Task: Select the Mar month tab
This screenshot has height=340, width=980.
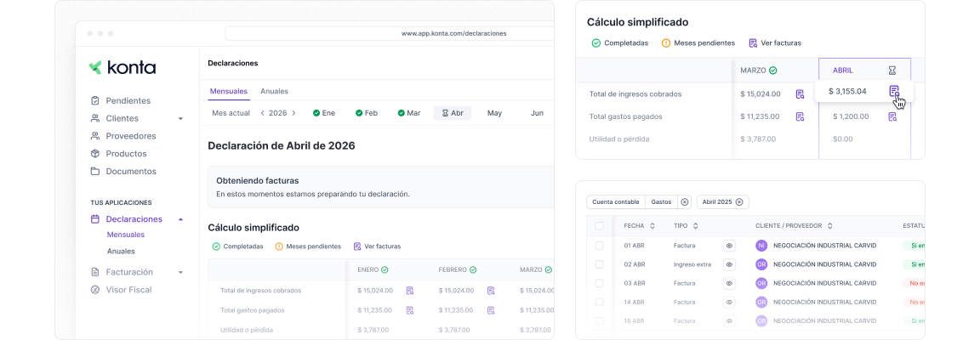Action: point(408,113)
